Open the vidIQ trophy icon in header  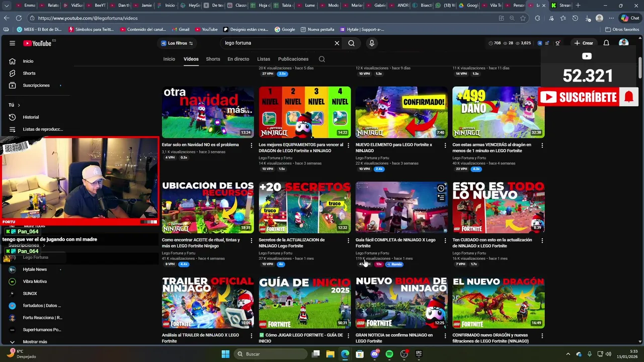coord(557,43)
